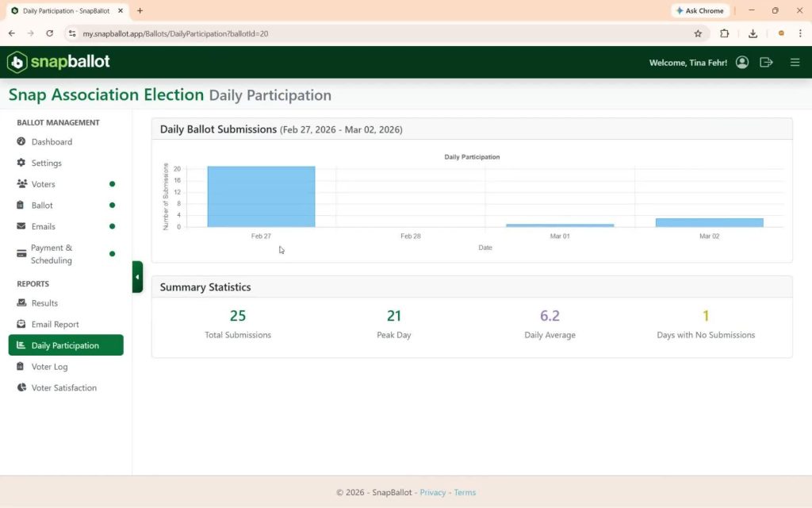812x508 pixels.
Task: Go to the Ballot page
Action: click(x=66, y=206)
